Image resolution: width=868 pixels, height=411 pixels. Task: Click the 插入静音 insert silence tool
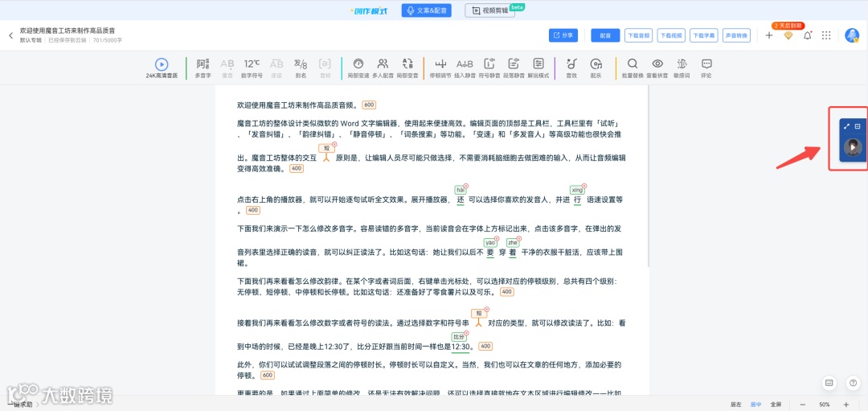(465, 68)
